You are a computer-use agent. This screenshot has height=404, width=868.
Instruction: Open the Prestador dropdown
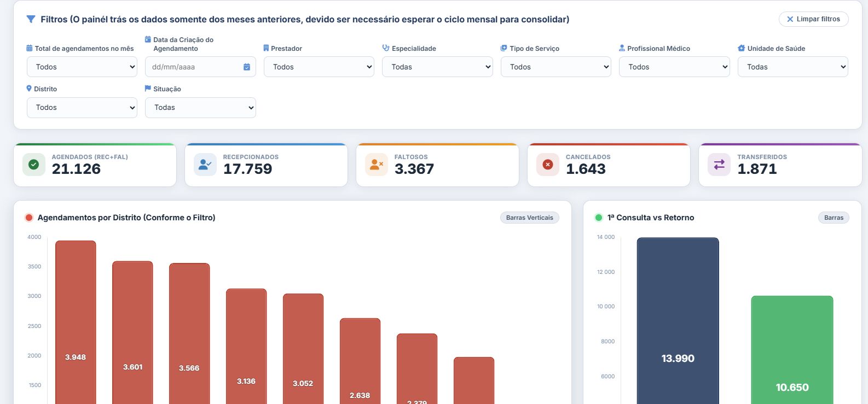click(x=319, y=67)
